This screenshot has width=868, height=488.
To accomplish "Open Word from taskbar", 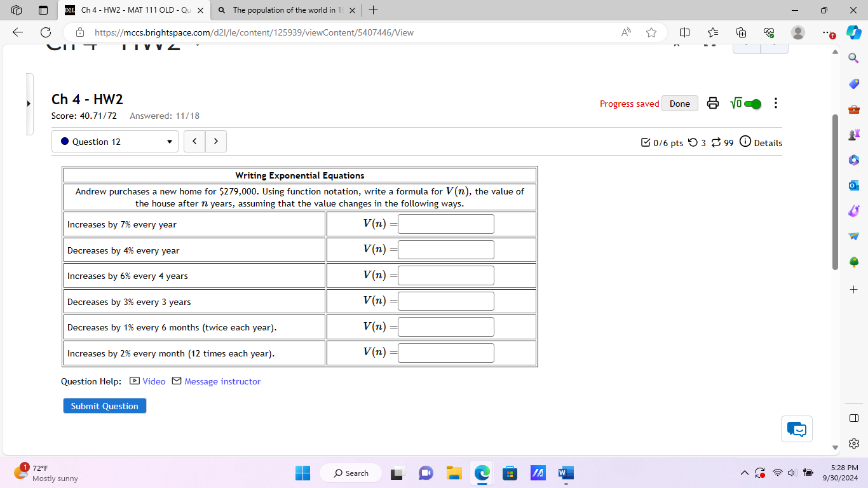I will [566, 473].
